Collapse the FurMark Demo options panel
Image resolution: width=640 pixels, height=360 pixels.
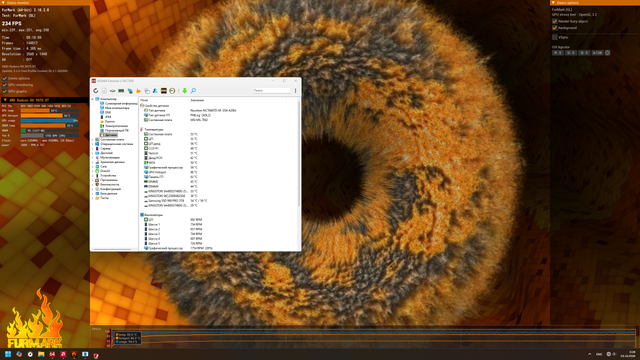coord(553,2)
